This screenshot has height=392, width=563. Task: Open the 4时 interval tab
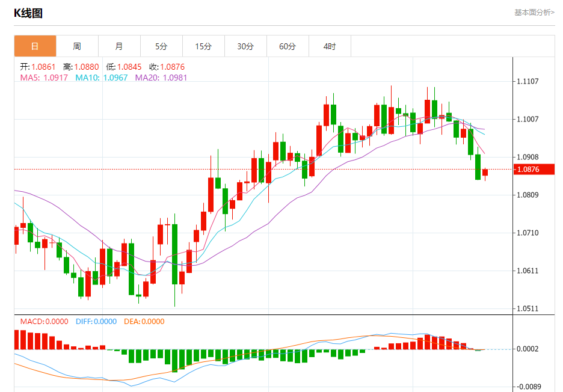(x=330, y=46)
